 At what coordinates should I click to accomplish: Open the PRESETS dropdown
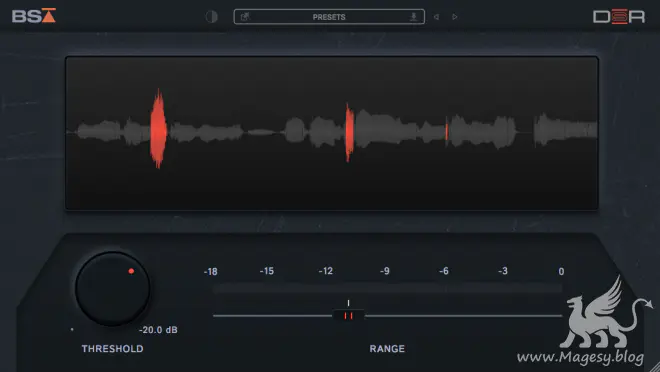pos(329,17)
